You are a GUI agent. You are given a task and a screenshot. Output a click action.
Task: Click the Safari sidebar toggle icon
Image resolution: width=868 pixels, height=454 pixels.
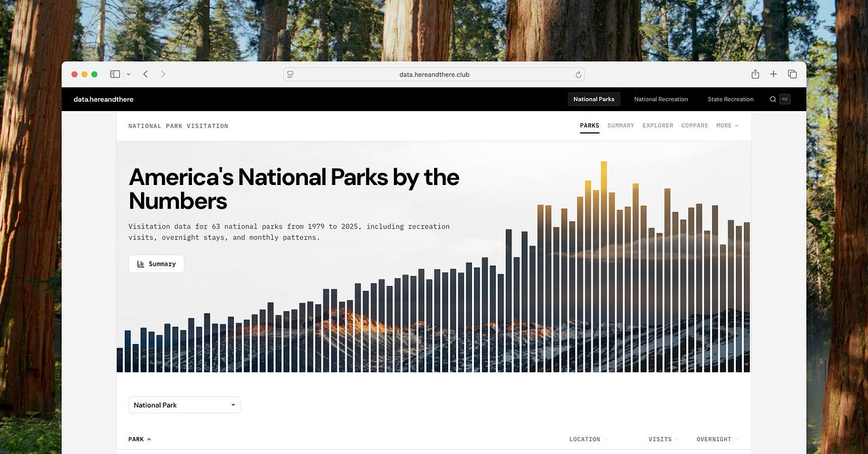pos(115,74)
